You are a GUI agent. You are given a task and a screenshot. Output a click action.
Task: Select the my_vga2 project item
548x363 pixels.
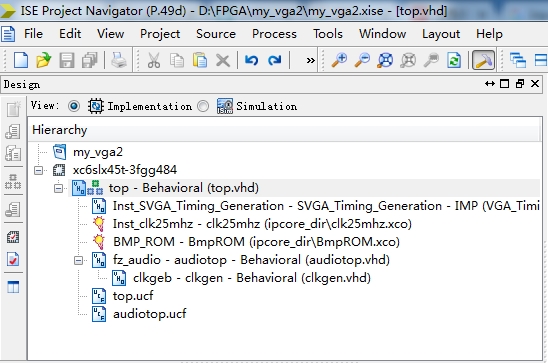click(98, 152)
